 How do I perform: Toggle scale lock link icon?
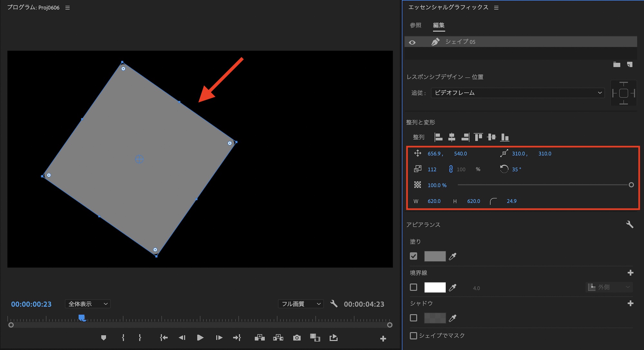(x=451, y=169)
